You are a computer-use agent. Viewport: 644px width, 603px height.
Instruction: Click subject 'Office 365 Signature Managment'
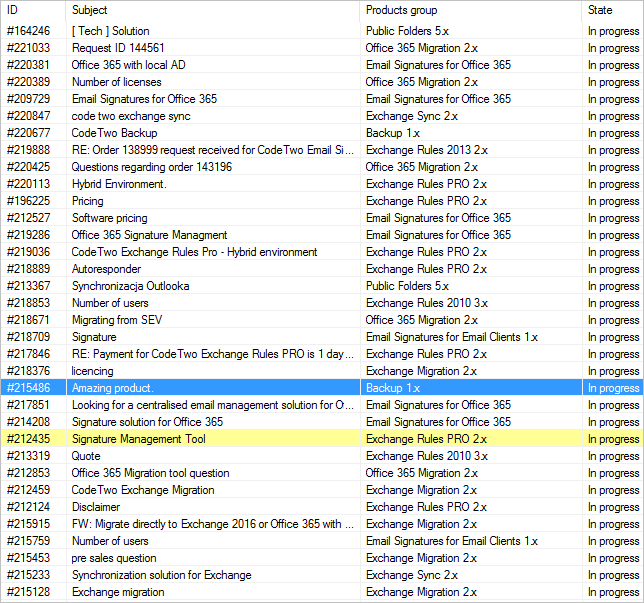[x=150, y=235]
